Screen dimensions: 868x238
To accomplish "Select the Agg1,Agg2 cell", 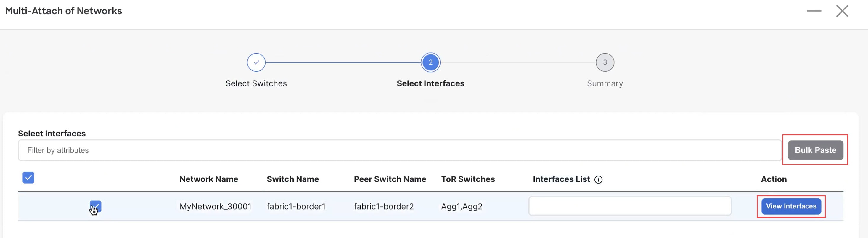I will point(462,206).
